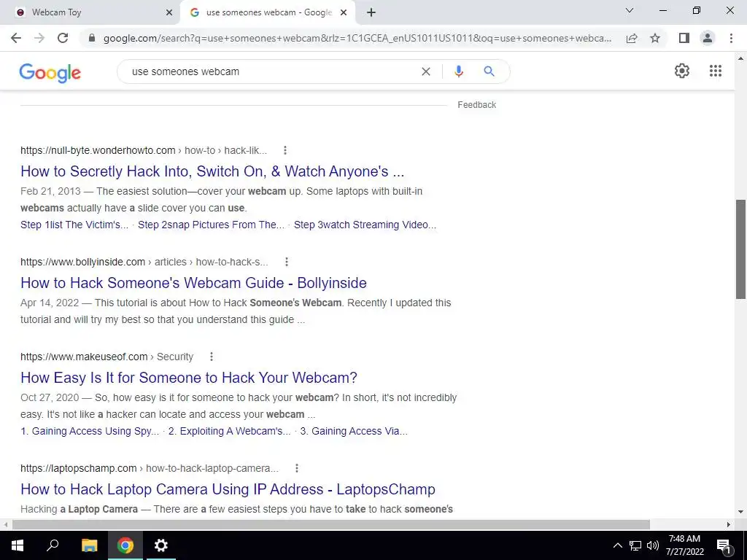The height and width of the screenshot is (560, 747).
Task: Submit search with magnifier icon
Action: [x=489, y=71]
